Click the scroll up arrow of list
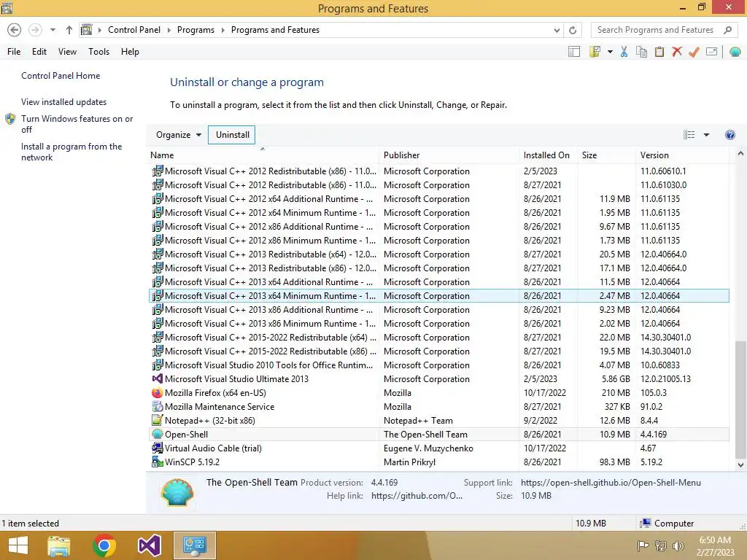Image resolution: width=747 pixels, height=560 pixels. tap(740, 154)
